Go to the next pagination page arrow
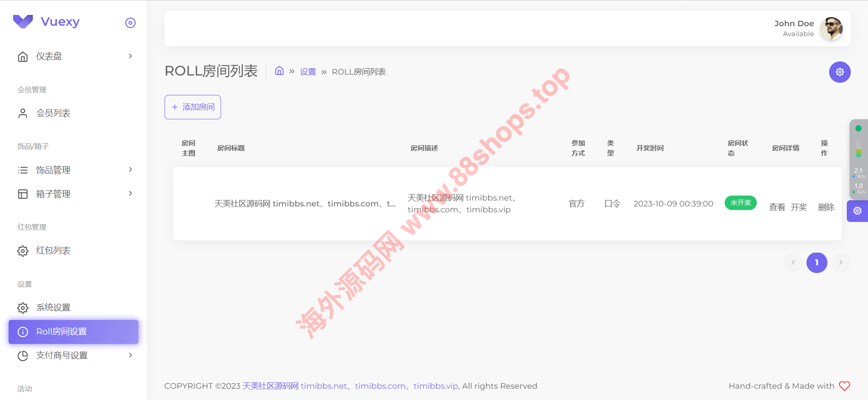This screenshot has height=400, width=868. coord(840,263)
